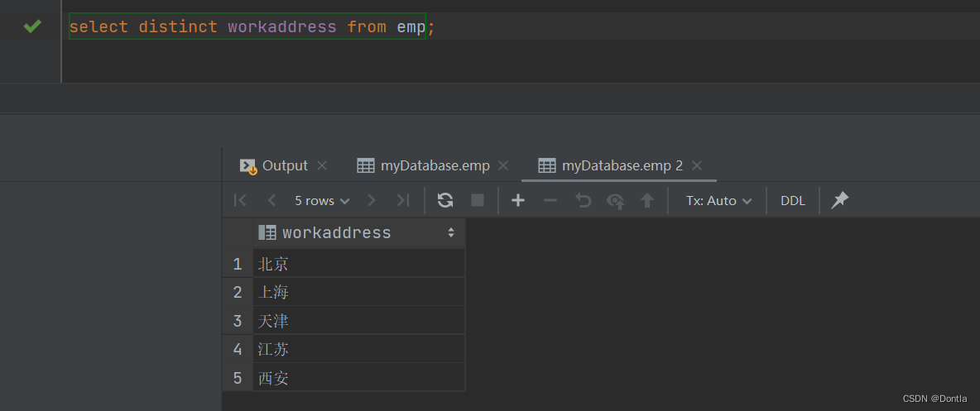Image resolution: width=980 pixels, height=411 pixels.
Task: Go to the last page of results
Action: point(403,200)
